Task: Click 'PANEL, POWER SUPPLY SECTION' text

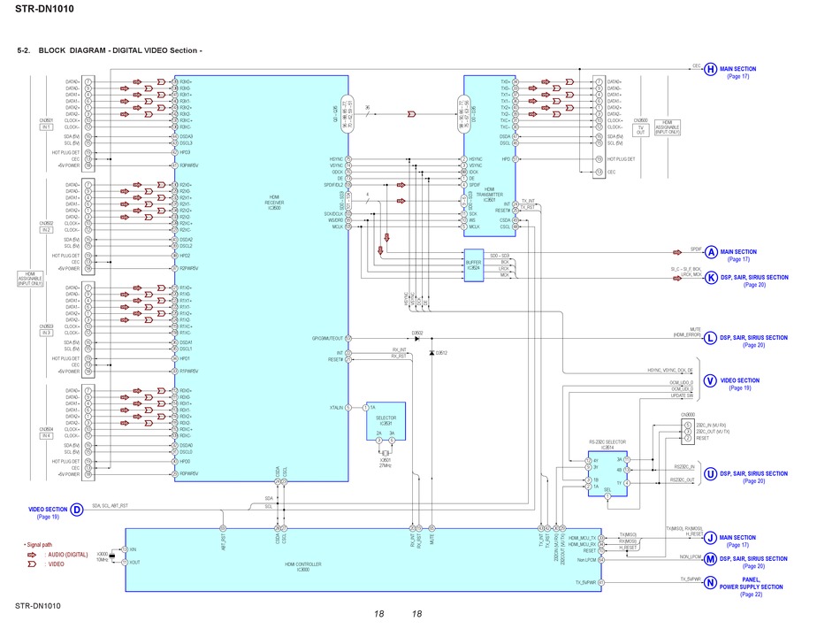Action: (751, 584)
